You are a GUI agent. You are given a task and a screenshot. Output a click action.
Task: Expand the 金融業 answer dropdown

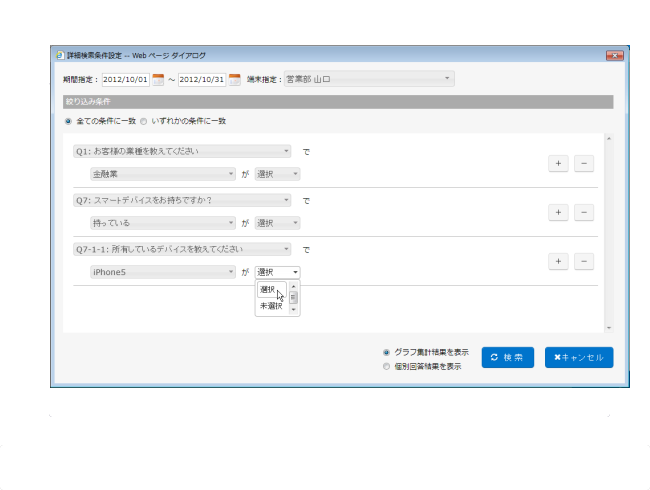click(163, 173)
